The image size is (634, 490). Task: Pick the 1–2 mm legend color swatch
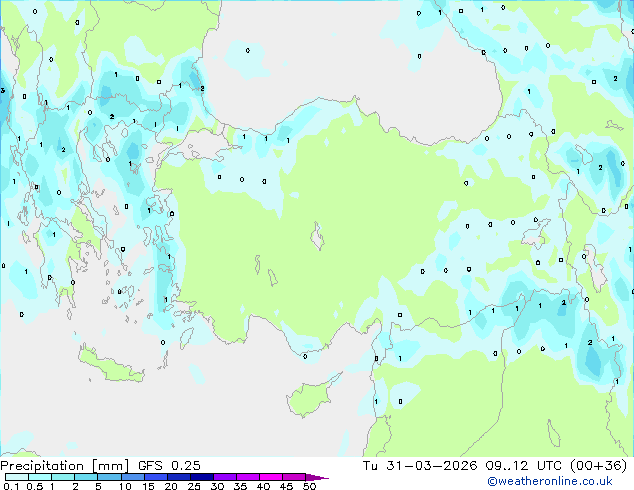click(x=63, y=477)
